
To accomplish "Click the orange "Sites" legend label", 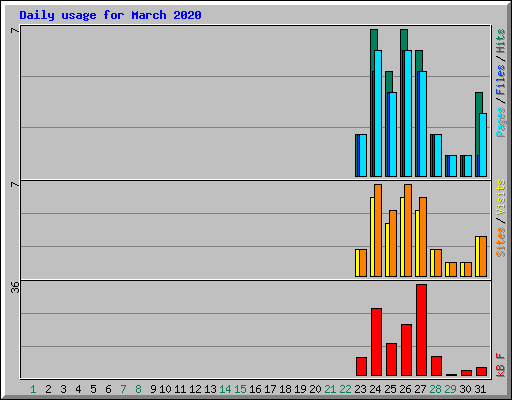I will click(500, 242).
